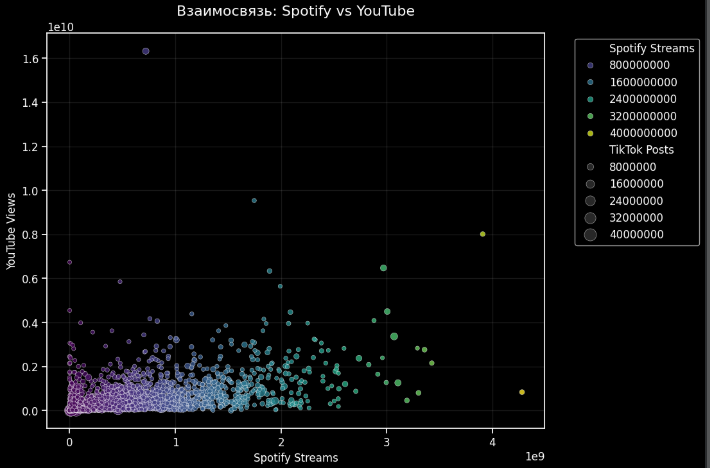Viewport: 710px width, 468px height.
Task: Click the x-axis tick label 4
Action: coord(492,442)
